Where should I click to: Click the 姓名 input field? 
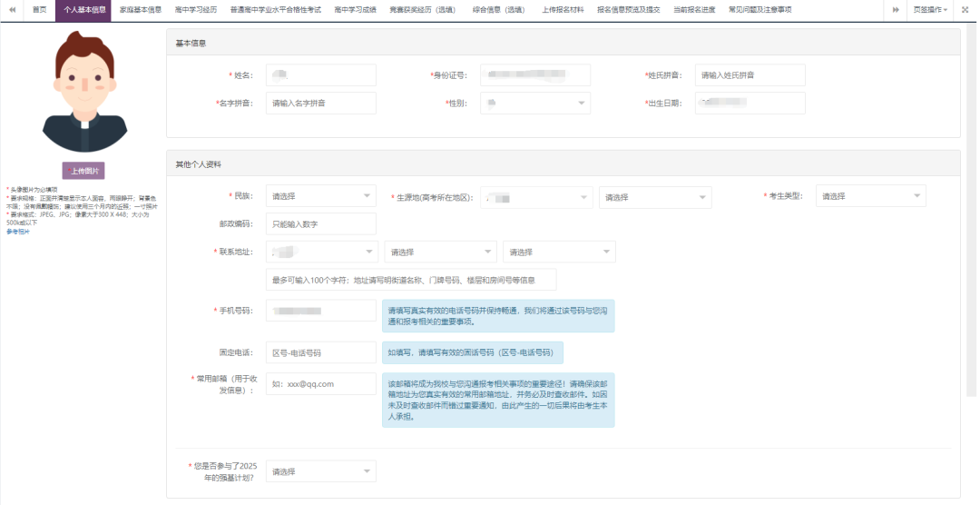click(x=320, y=75)
